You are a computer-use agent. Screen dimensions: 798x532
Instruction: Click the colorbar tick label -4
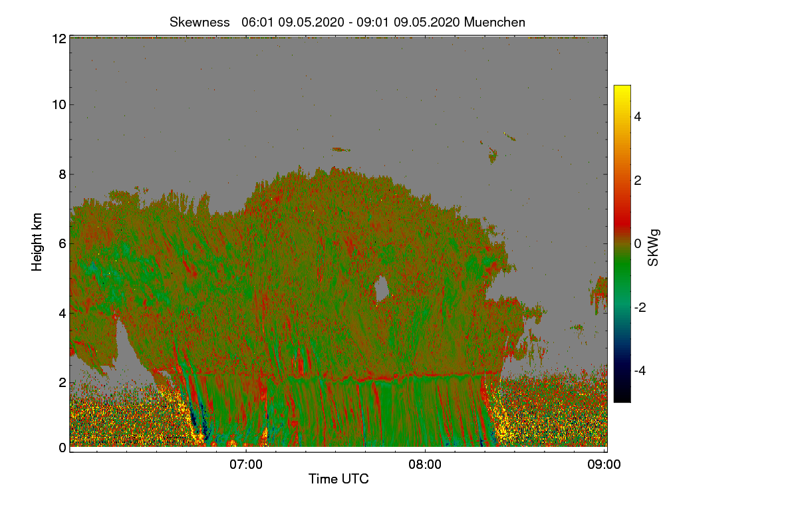pos(640,370)
